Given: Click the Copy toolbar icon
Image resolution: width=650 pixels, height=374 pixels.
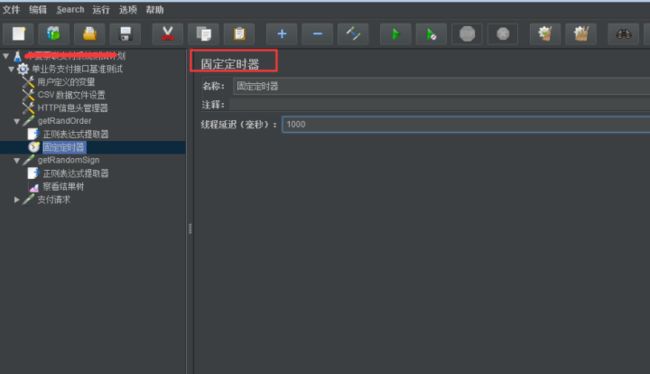Looking at the screenshot, I should (x=204, y=34).
